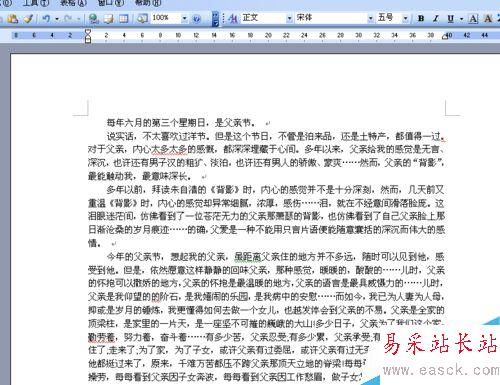This screenshot has width=500, height=385.
Task: Click in line starting 顶梁柱,是家里的一片天
Action: tap(266, 323)
